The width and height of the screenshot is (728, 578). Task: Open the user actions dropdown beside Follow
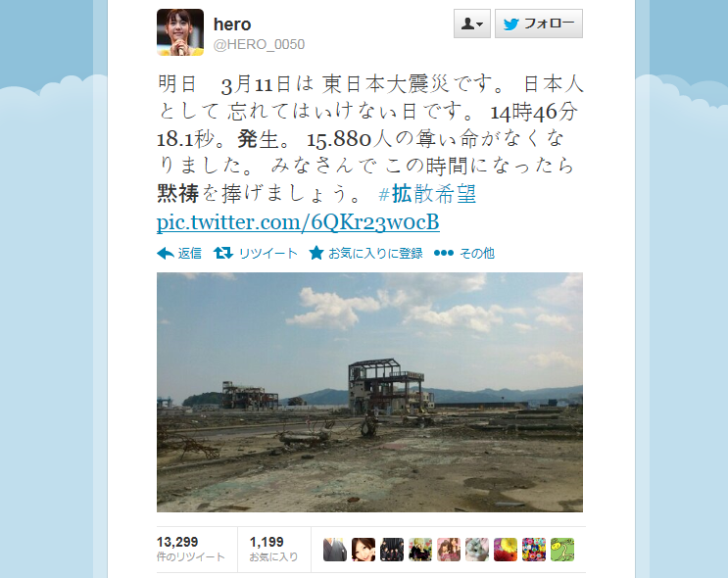pyautogui.click(x=471, y=24)
